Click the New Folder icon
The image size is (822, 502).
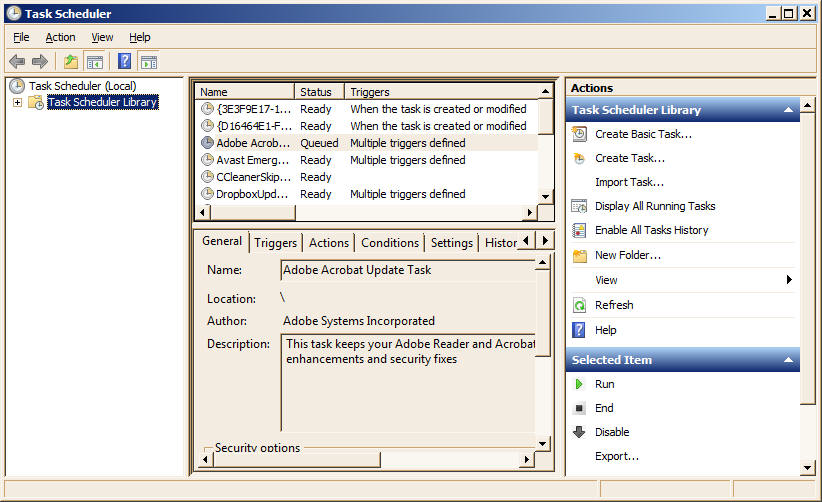[579, 256]
